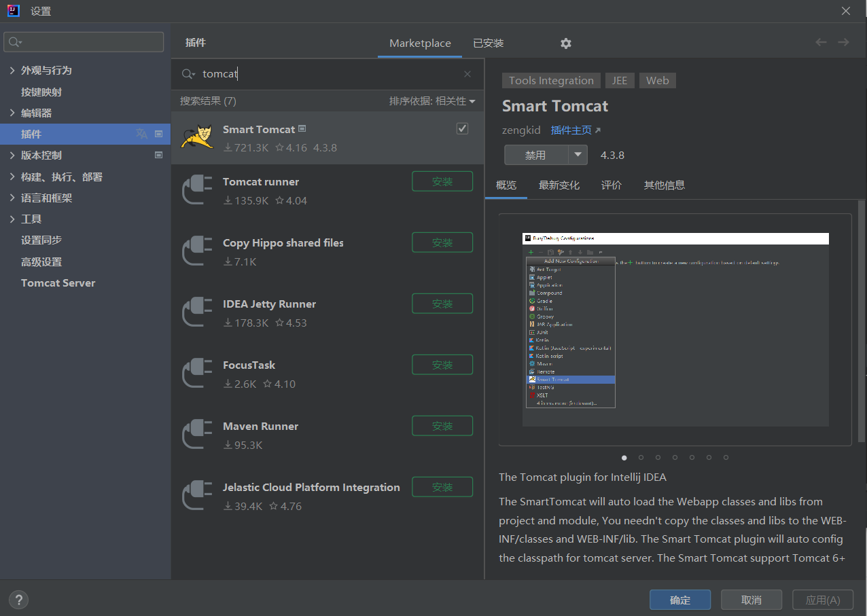Clear the tomcat search text

pyautogui.click(x=467, y=74)
